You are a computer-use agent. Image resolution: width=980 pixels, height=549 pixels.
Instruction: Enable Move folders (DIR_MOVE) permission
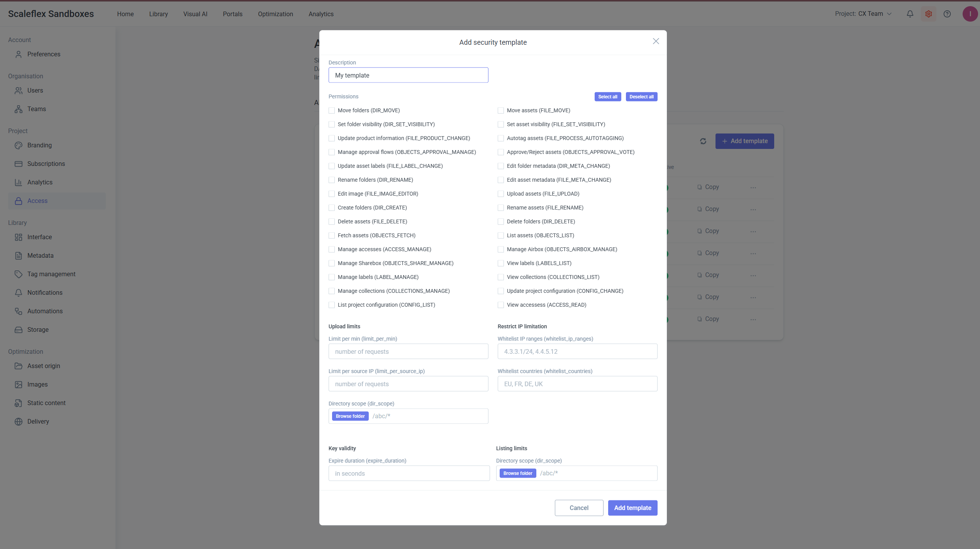point(332,110)
